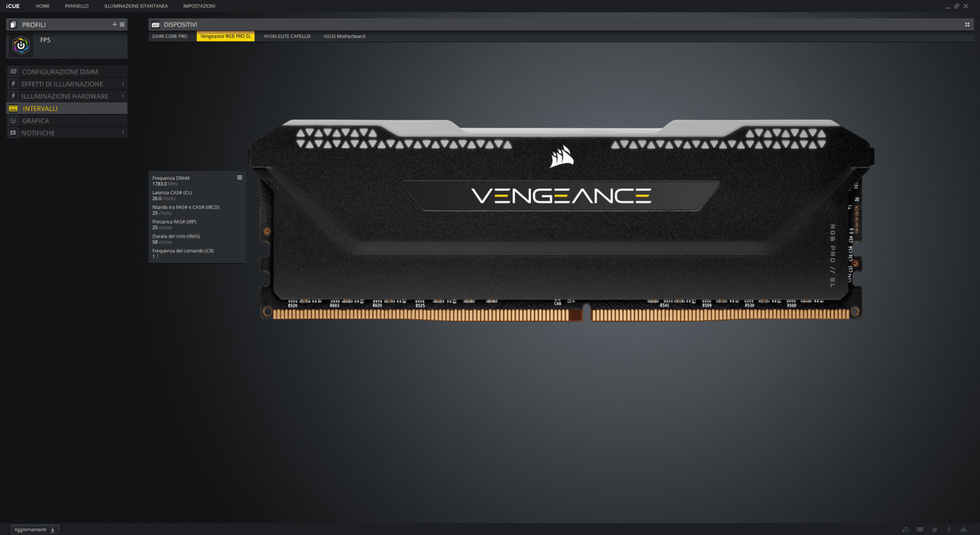Screen dimensions: 980x535
Task: Click Ritardo tra RAS# e CAS# label
Action: [186, 208]
